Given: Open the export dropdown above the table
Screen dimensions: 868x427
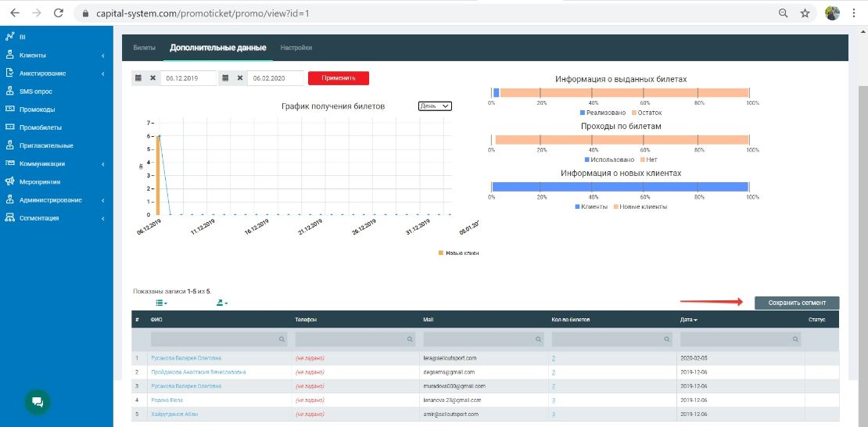Looking at the screenshot, I should [221, 303].
